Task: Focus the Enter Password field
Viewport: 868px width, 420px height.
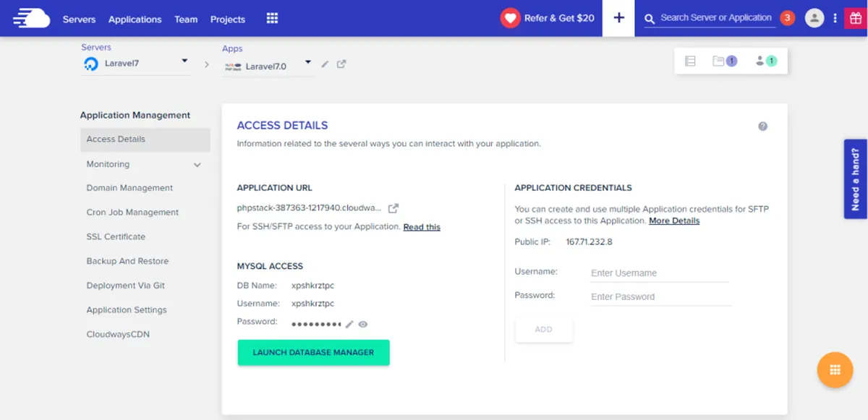Action: [x=661, y=296]
